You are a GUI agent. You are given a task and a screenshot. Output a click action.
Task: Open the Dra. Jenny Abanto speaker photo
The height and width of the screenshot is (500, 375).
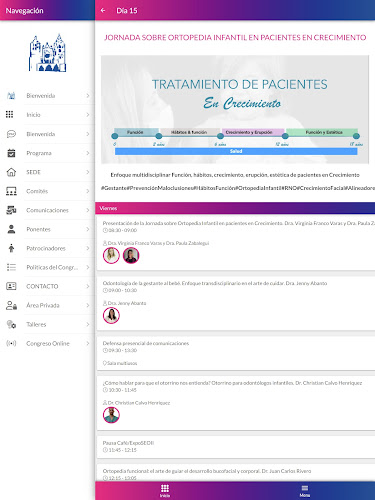pos(111,315)
